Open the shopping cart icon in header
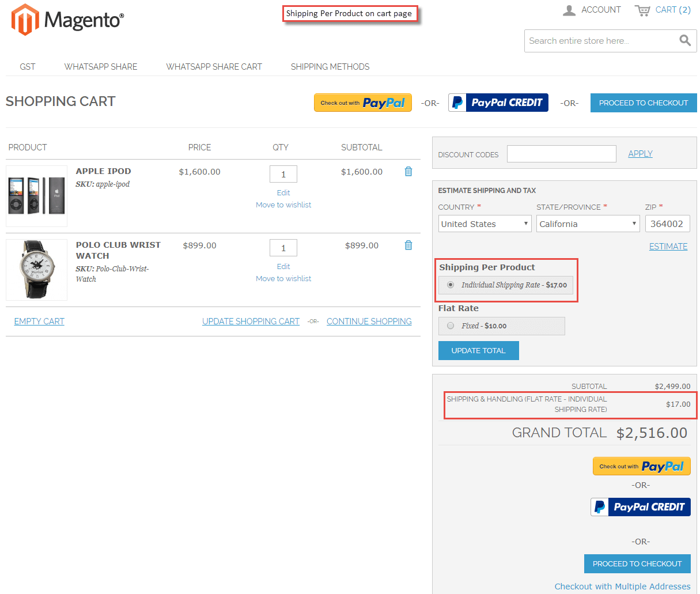This screenshot has width=700, height=594. coord(642,10)
